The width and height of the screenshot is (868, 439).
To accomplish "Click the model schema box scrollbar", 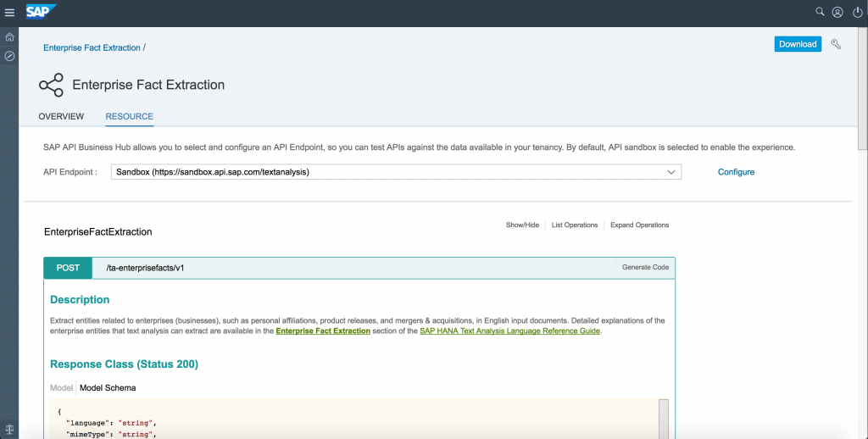I will 663,419.
